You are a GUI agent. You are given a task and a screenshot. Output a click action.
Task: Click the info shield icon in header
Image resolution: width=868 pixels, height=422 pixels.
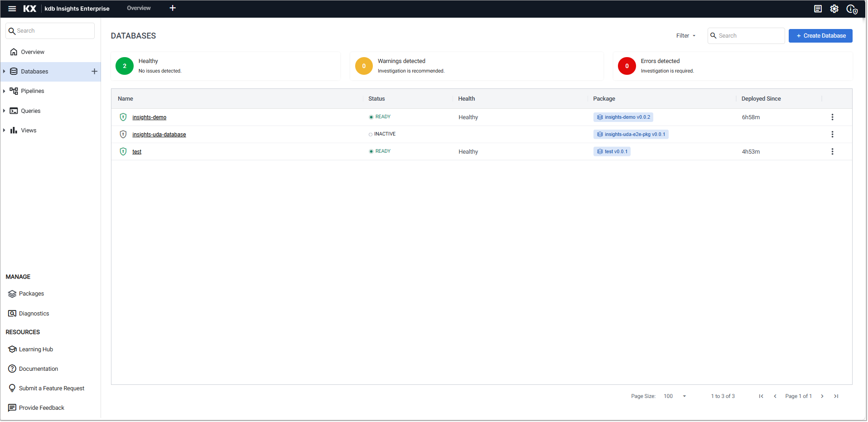pyautogui.click(x=851, y=9)
